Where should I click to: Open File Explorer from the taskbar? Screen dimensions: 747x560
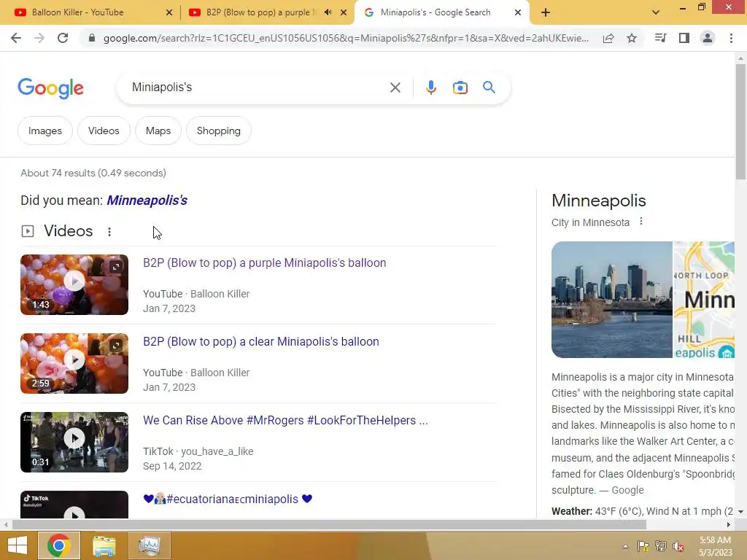pos(104,545)
